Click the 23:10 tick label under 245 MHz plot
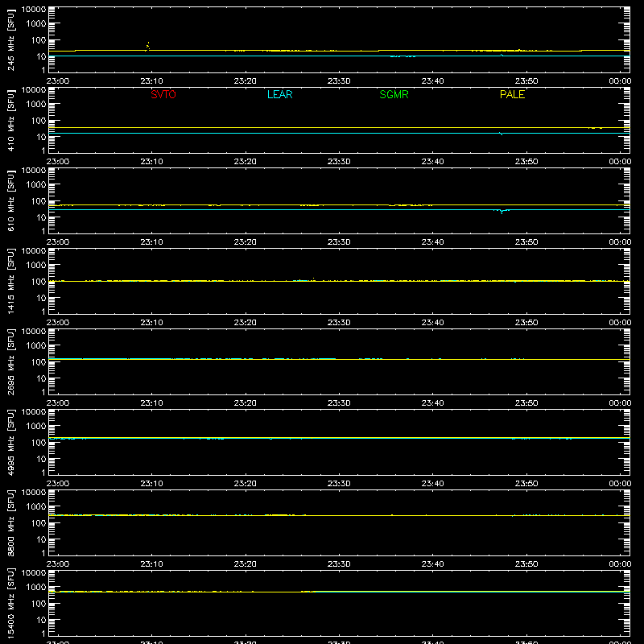Screen dimensions: 644x644 click(x=151, y=81)
